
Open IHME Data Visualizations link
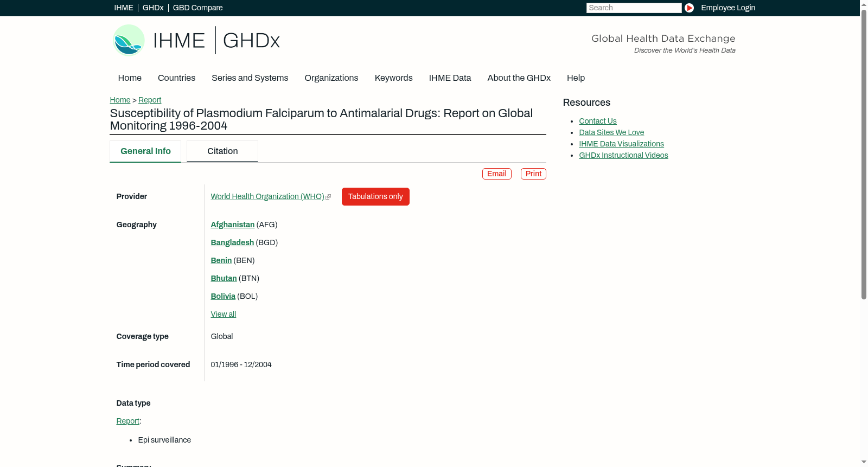point(622,144)
